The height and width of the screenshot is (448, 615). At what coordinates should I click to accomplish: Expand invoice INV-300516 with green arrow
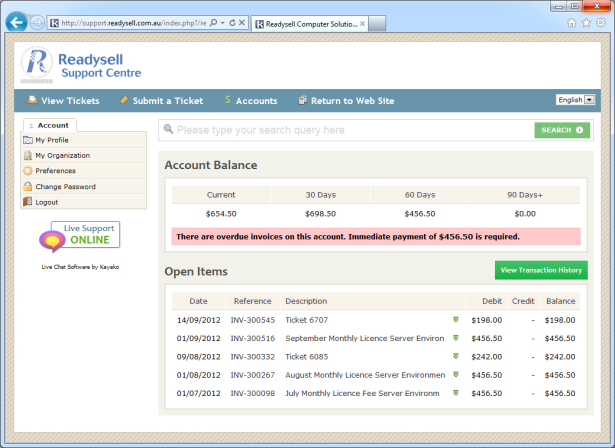coord(455,338)
